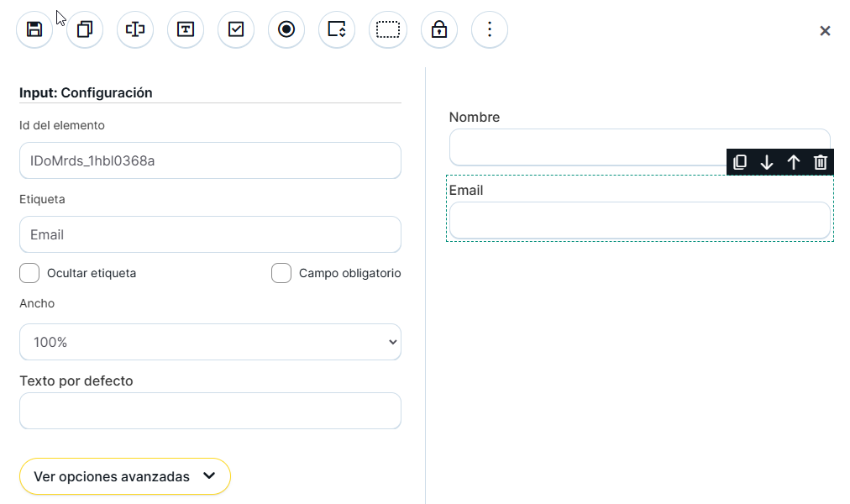This screenshot has height=504, width=850.
Task: Open the Ancho width dropdown
Action: tap(210, 342)
